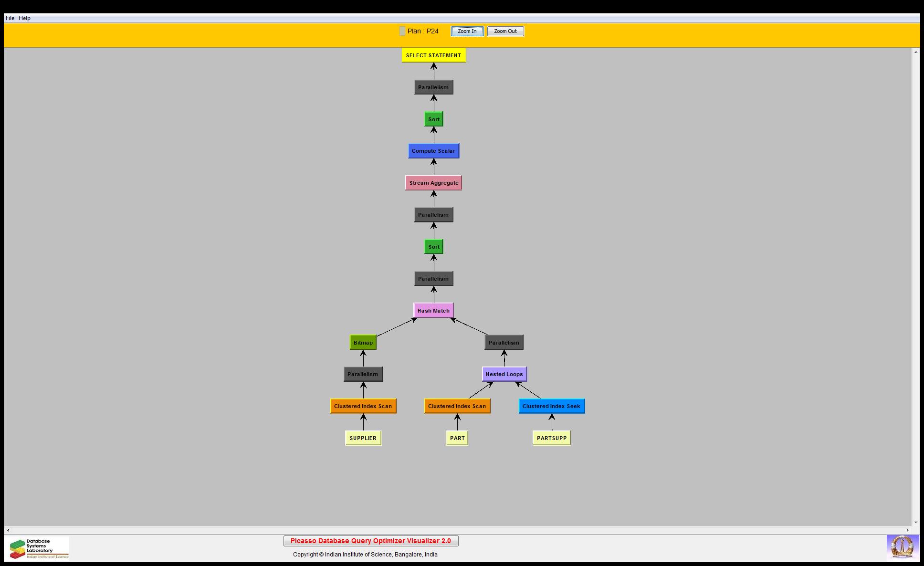Select the SELECT STATEMENT root node
The width and height of the screenshot is (924, 566).
(x=433, y=55)
